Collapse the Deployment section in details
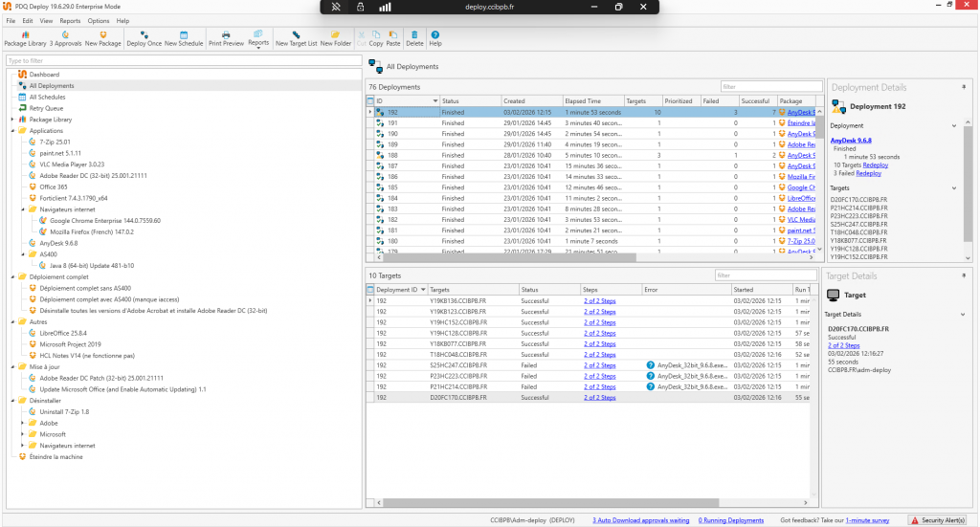This screenshot has height=527, width=980. tap(954, 125)
